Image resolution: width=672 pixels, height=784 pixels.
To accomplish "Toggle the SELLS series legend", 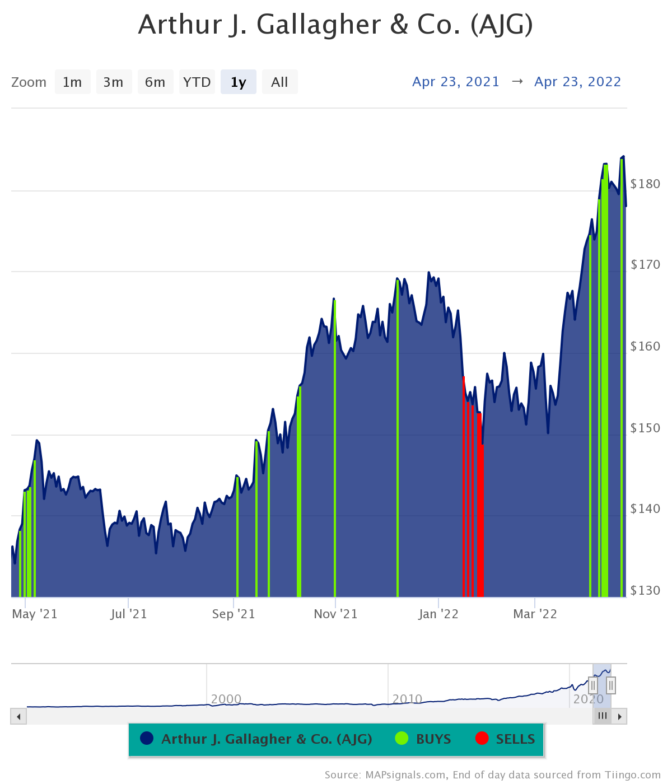I will [x=505, y=739].
